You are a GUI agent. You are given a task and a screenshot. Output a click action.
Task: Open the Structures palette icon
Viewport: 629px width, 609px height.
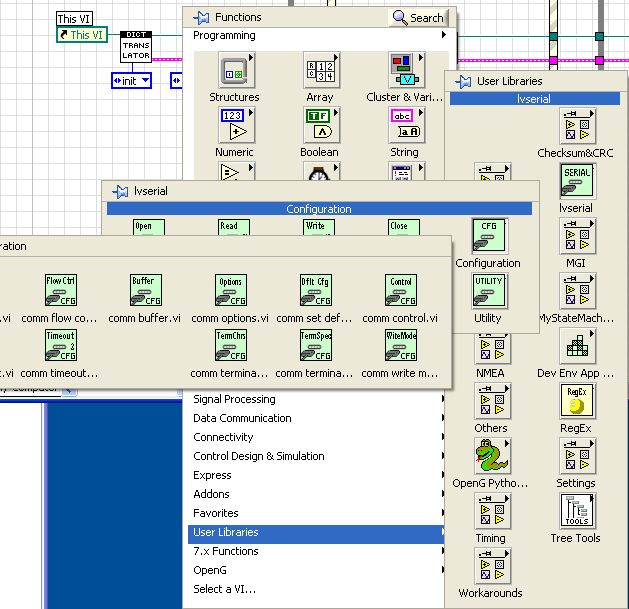tap(237, 70)
